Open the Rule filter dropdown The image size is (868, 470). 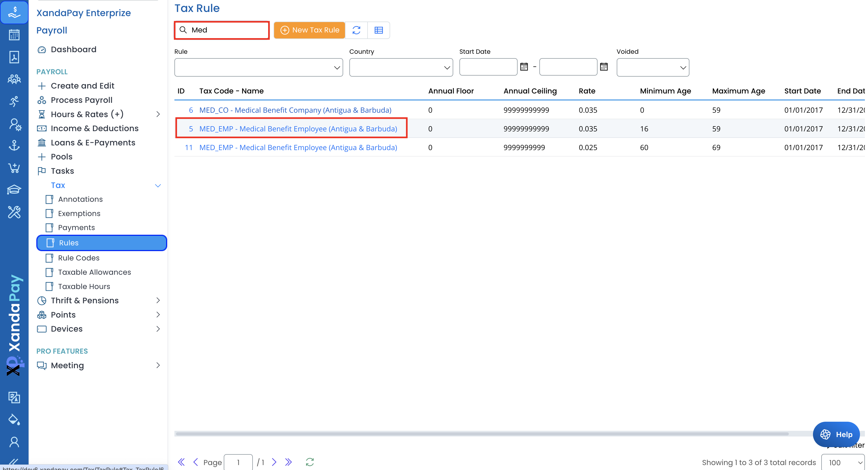click(259, 68)
